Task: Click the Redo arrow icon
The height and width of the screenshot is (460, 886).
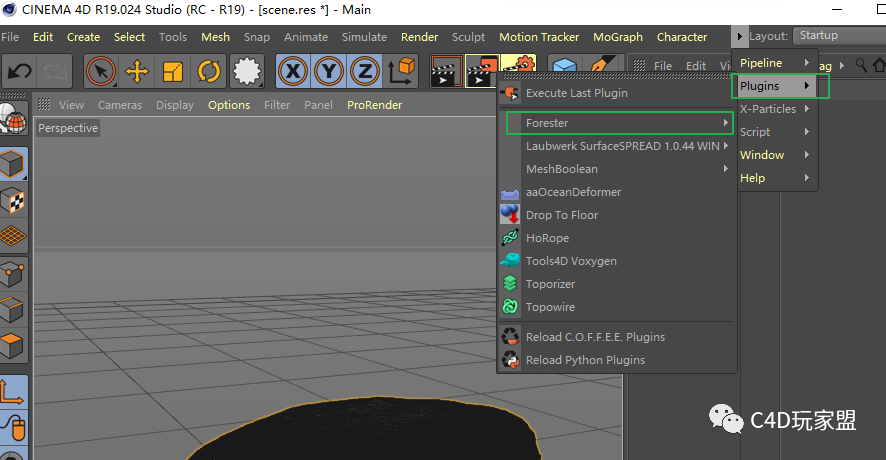Action: pyautogui.click(x=54, y=72)
